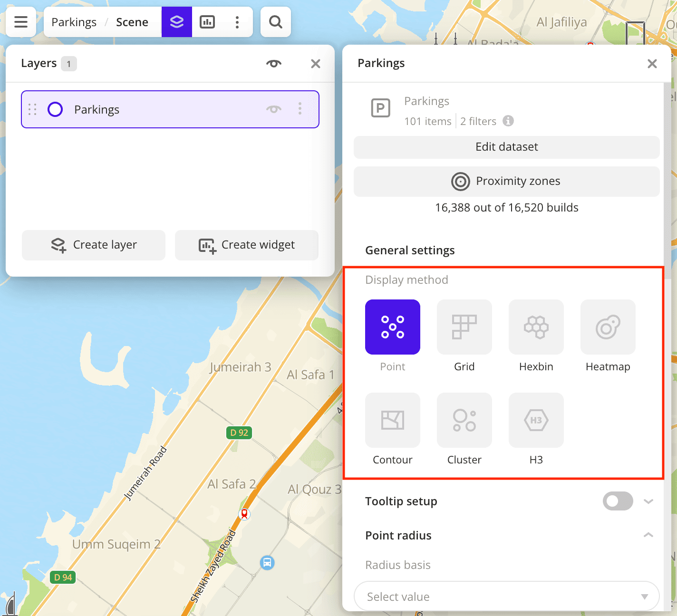Enable the Tooltip setup switch
The height and width of the screenshot is (616, 677).
[x=618, y=501]
